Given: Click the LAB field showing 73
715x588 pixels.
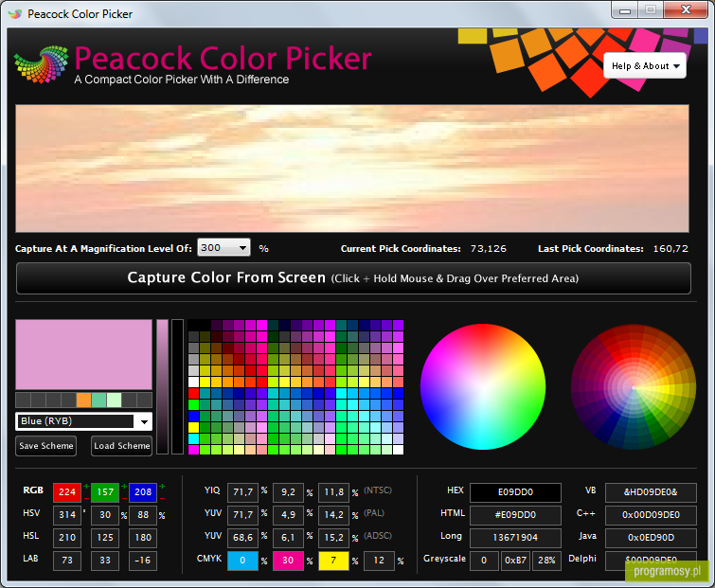Looking at the screenshot, I should coord(67,561).
